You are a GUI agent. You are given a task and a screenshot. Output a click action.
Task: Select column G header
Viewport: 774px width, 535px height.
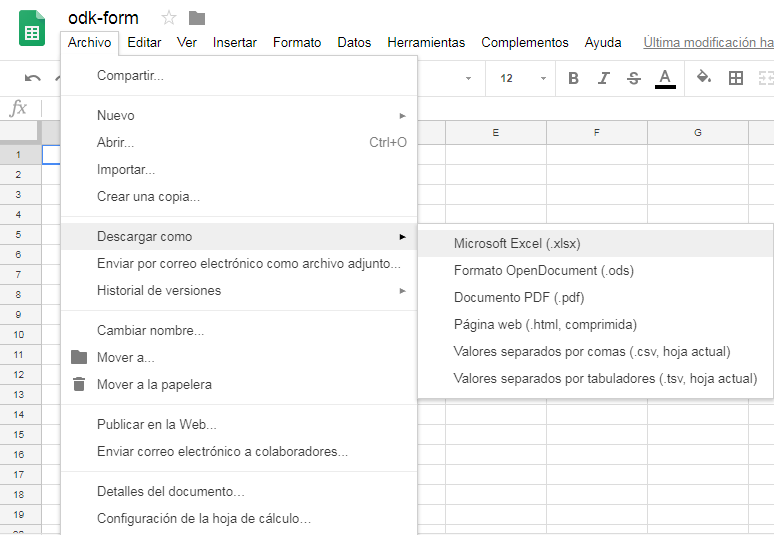[697, 132]
